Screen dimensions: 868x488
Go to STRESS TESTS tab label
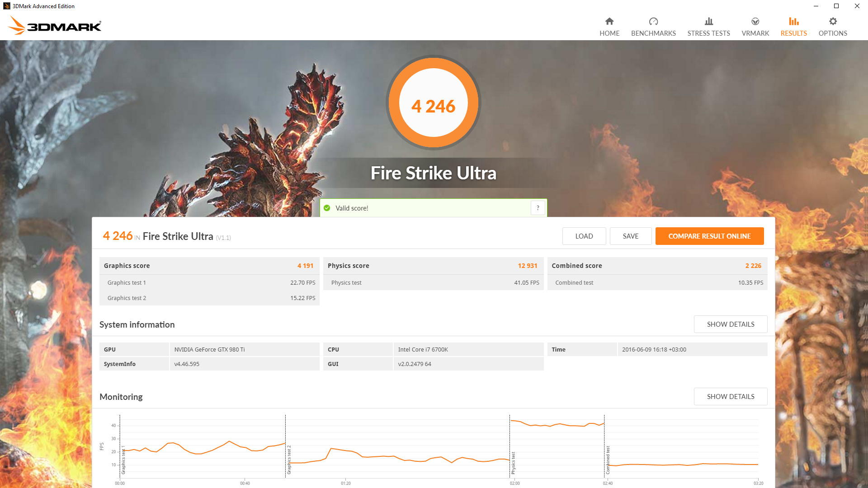(x=708, y=33)
